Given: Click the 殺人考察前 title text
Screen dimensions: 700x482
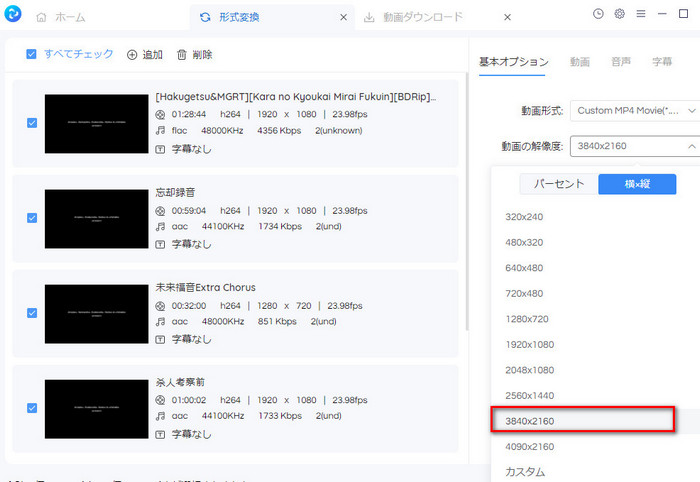Looking at the screenshot, I should click(x=180, y=382).
